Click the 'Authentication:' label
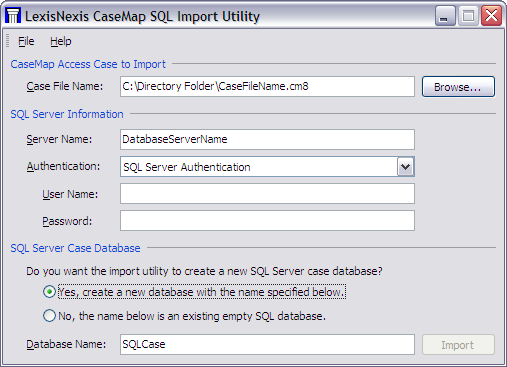507x367 pixels. [x=63, y=166]
